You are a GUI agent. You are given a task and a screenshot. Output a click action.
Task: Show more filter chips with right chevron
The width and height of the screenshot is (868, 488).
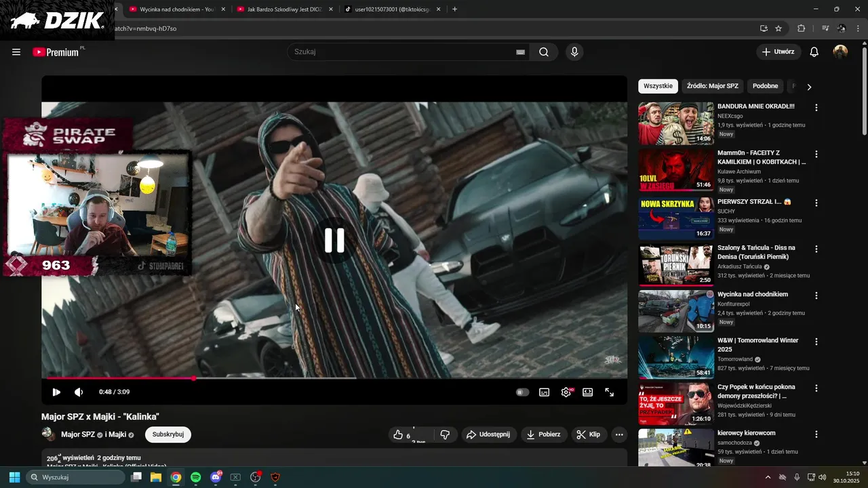pos(809,87)
